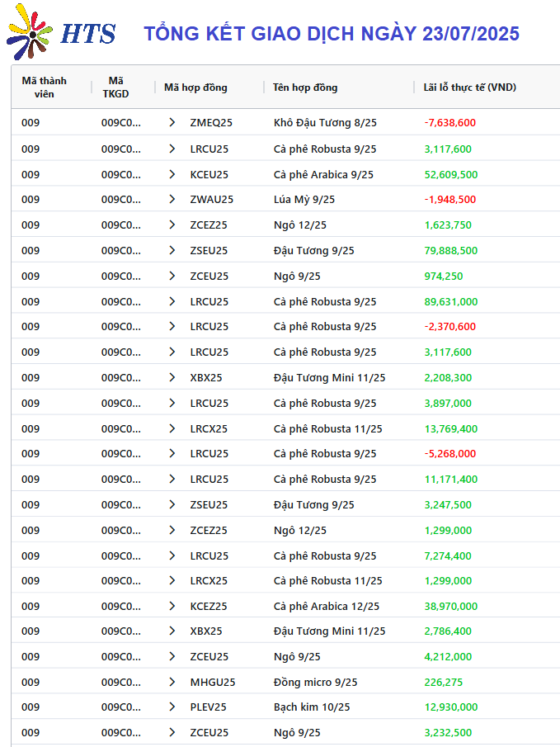Expand the PLEV25 Bạch kim row
The image size is (560, 747).
coord(172,707)
